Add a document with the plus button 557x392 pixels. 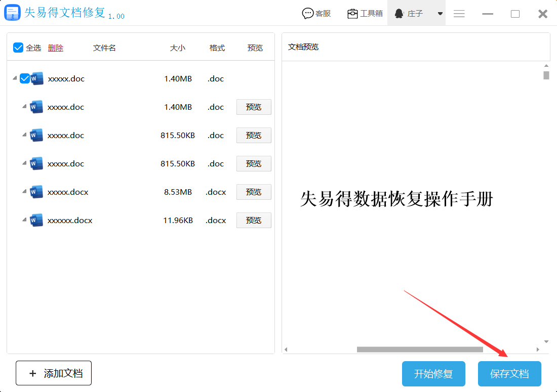(x=54, y=373)
